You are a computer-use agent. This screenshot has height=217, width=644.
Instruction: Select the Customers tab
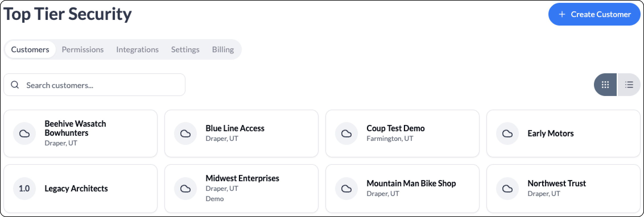pyautogui.click(x=30, y=49)
